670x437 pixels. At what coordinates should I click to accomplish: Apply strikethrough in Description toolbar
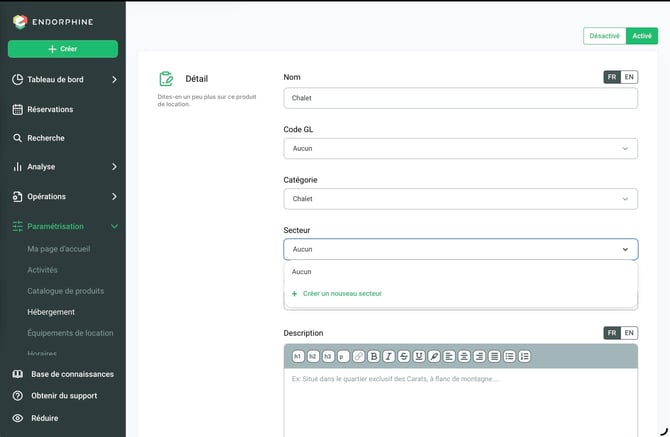(404, 356)
